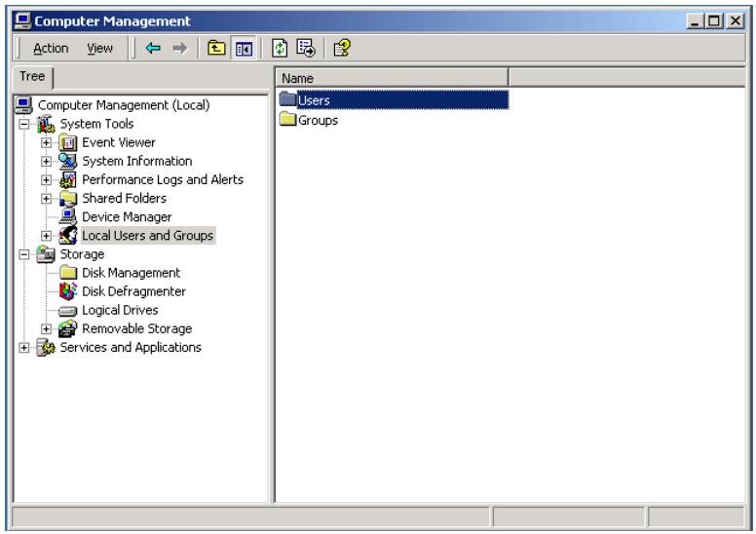Select Logical Drives in the tree
This screenshot has height=534, width=756.
tap(120, 310)
